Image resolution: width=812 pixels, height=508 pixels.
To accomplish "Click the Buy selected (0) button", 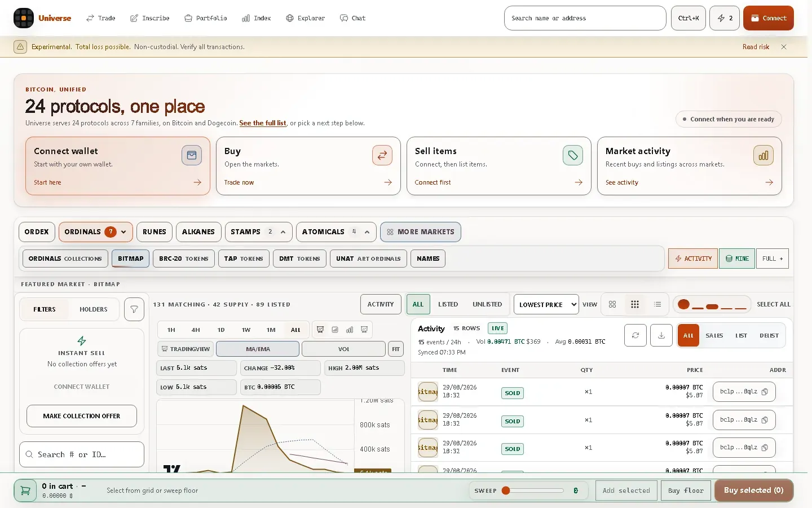I will point(754,491).
